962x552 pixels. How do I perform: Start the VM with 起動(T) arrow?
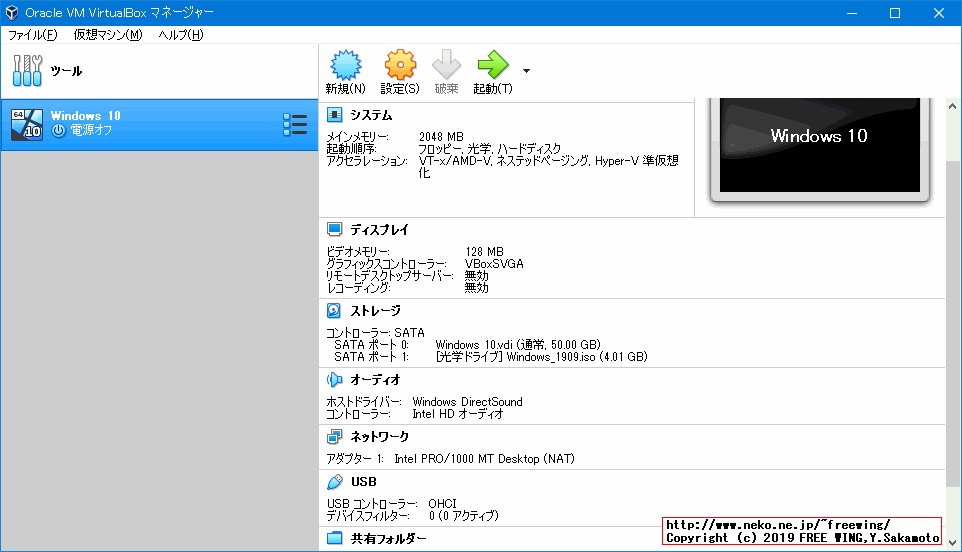(x=493, y=65)
